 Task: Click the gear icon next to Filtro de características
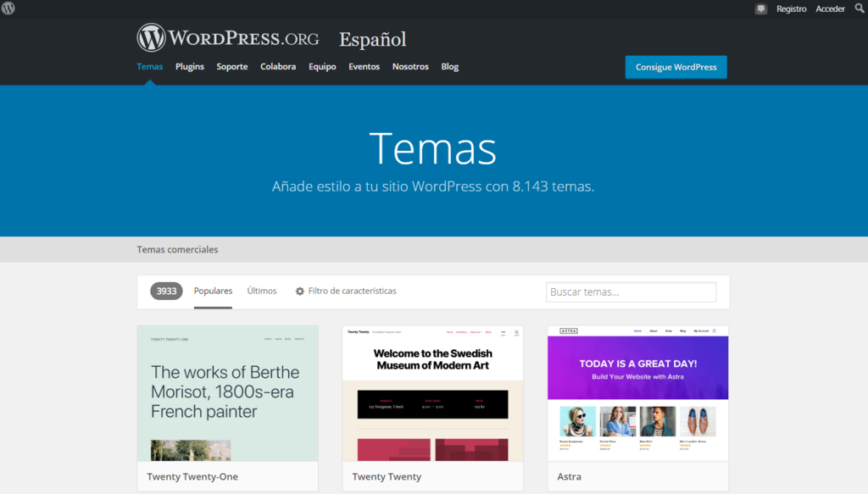click(299, 291)
